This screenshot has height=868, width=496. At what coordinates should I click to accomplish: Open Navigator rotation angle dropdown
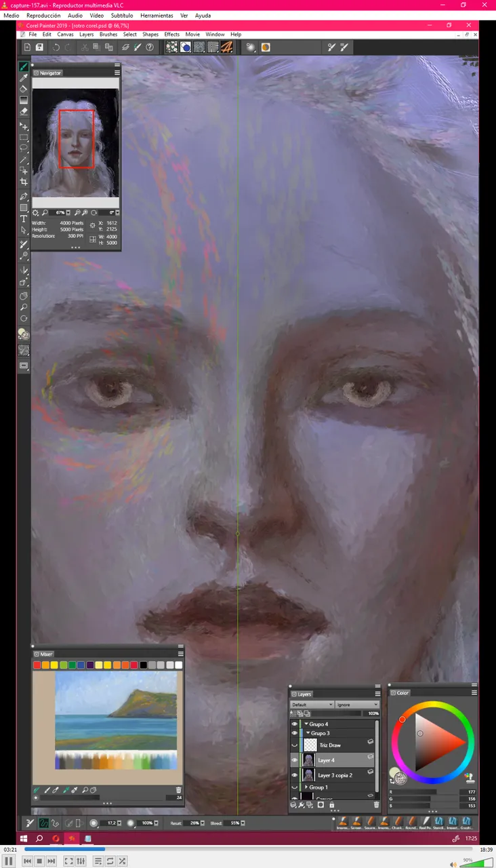(116, 212)
